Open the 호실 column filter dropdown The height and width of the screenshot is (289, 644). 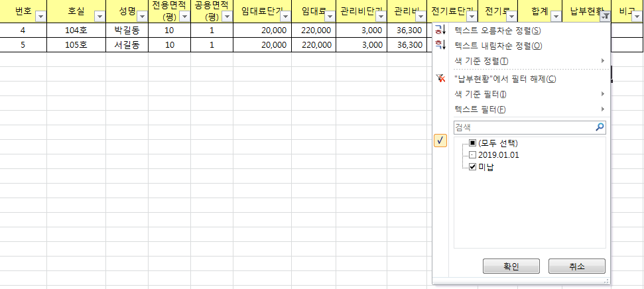tap(100, 17)
